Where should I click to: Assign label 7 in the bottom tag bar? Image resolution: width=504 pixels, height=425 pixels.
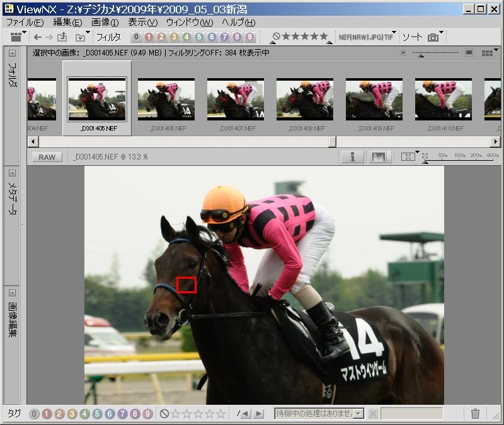click(122, 414)
